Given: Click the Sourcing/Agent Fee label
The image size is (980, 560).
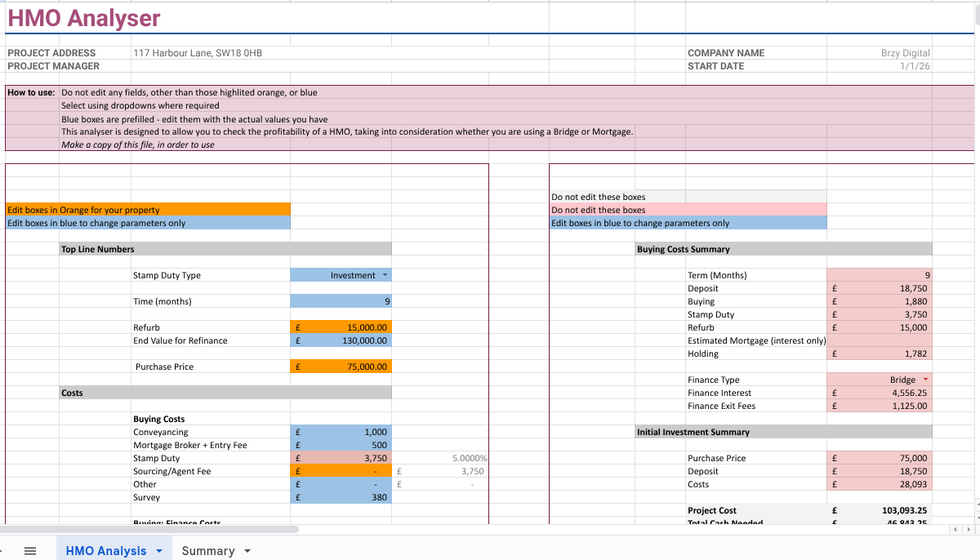Looking at the screenshot, I should tap(172, 471).
